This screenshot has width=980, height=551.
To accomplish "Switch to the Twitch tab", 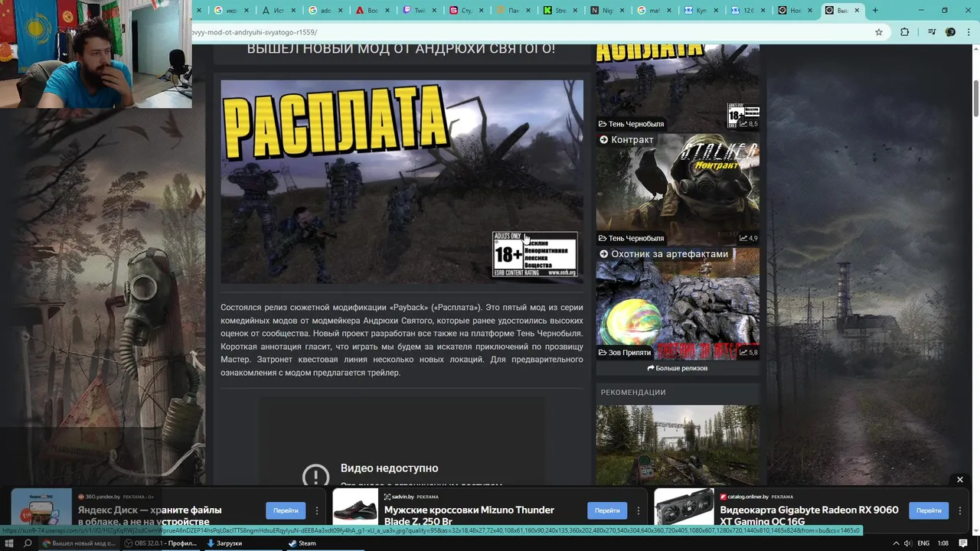I will tap(420, 11).
